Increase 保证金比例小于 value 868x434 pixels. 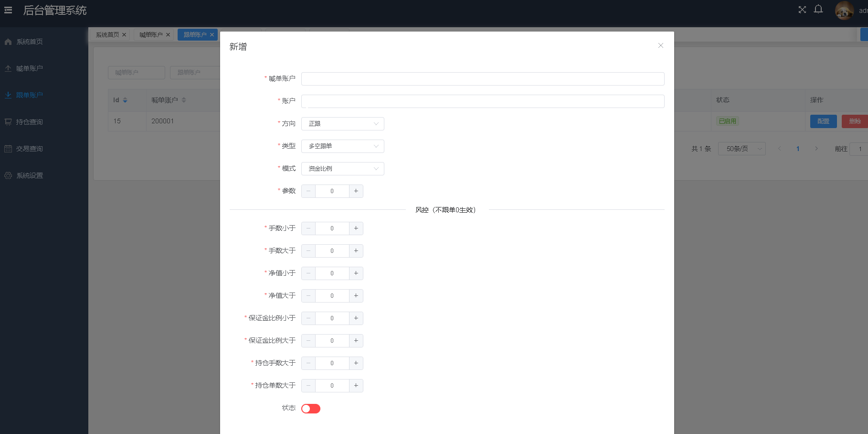(x=356, y=318)
